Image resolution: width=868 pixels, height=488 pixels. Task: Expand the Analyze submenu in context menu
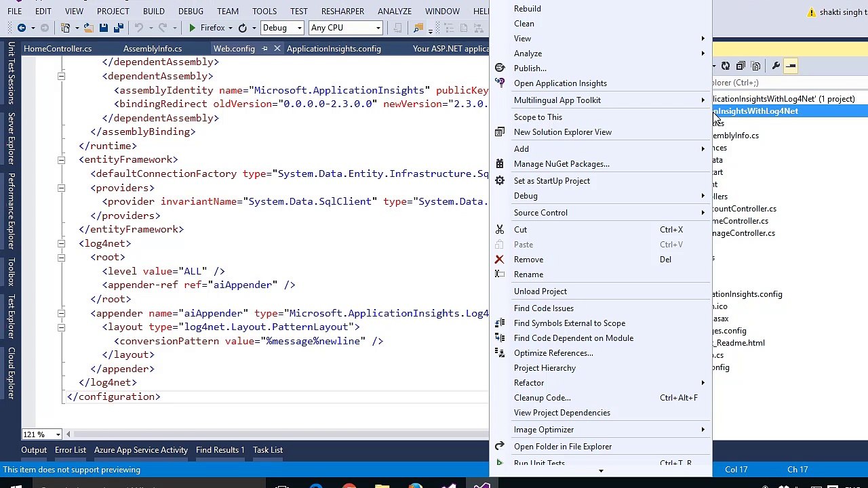tap(601, 54)
